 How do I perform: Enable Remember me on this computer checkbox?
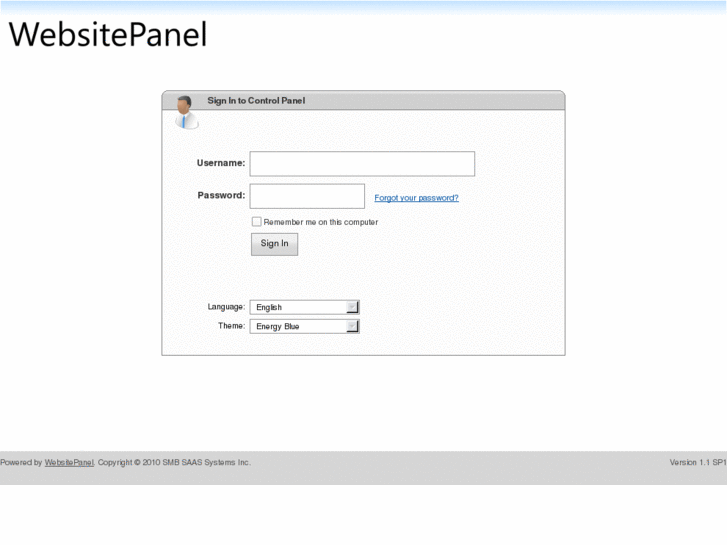point(256,222)
